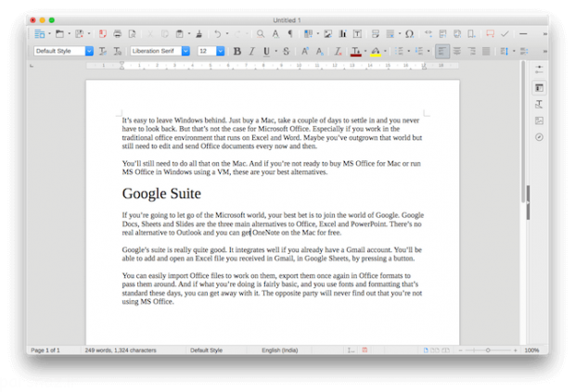Apply the dark red font color

click(x=356, y=52)
